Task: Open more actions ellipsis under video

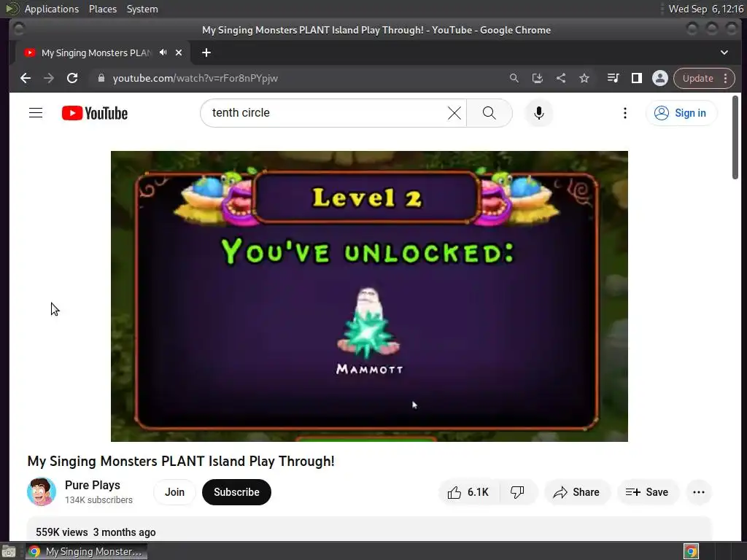Action: (x=699, y=492)
